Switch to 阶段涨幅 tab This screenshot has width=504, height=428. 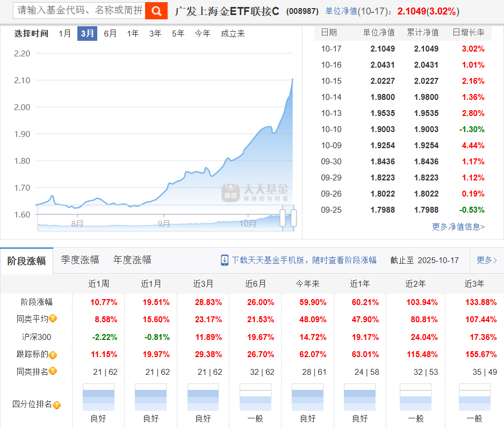(27, 260)
